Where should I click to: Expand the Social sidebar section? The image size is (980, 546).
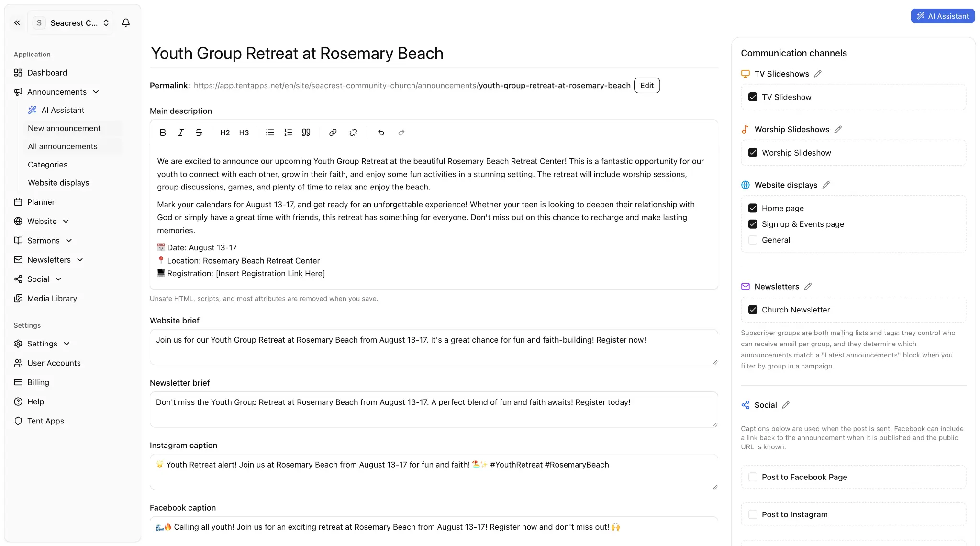[58, 279]
